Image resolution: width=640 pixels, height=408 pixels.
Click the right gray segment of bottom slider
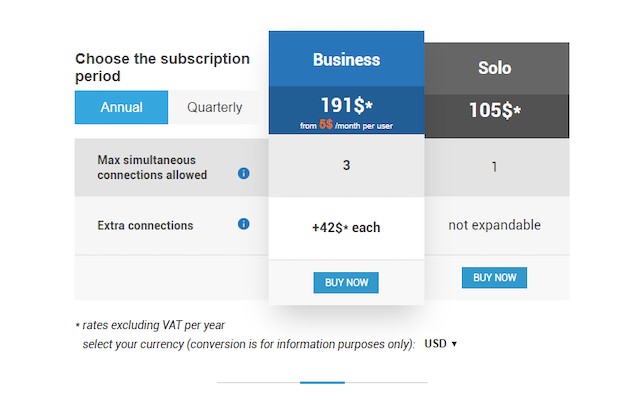[x=387, y=382]
